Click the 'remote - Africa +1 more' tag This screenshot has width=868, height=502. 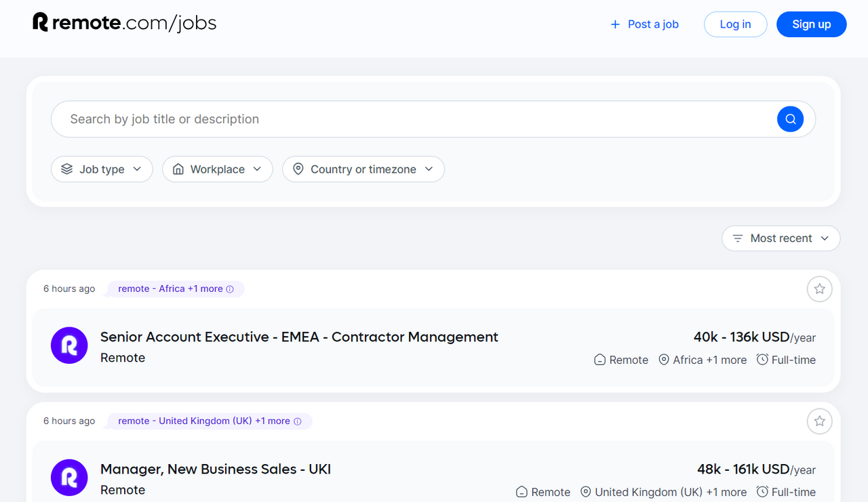pos(176,289)
